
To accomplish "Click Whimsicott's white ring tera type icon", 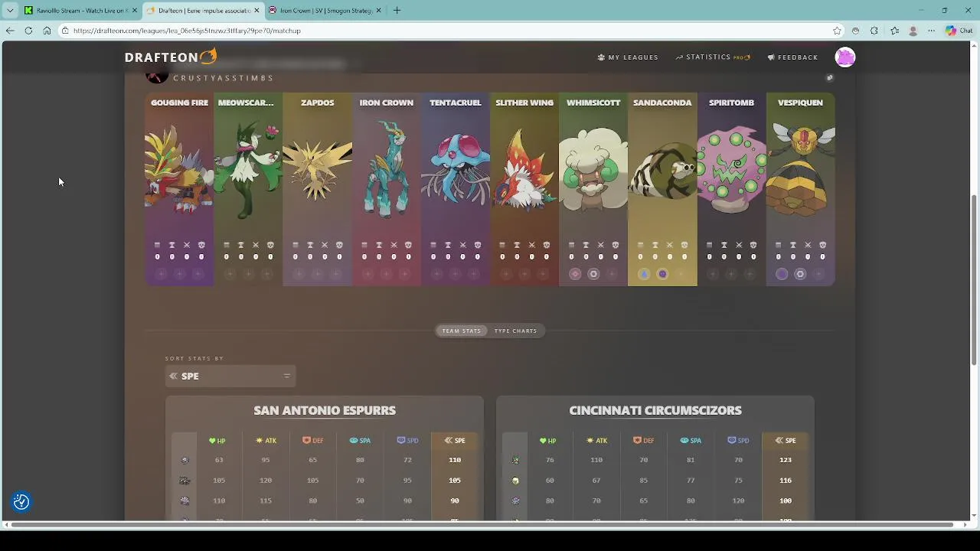I will tap(593, 274).
